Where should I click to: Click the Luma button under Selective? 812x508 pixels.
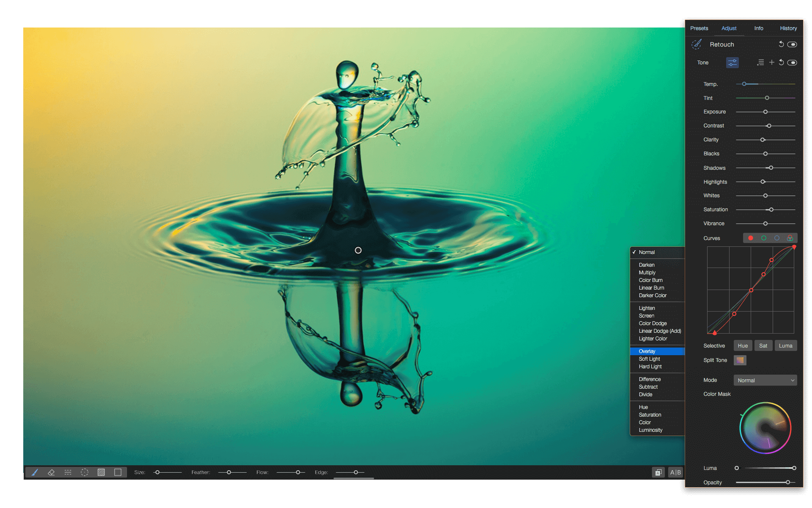tap(785, 345)
